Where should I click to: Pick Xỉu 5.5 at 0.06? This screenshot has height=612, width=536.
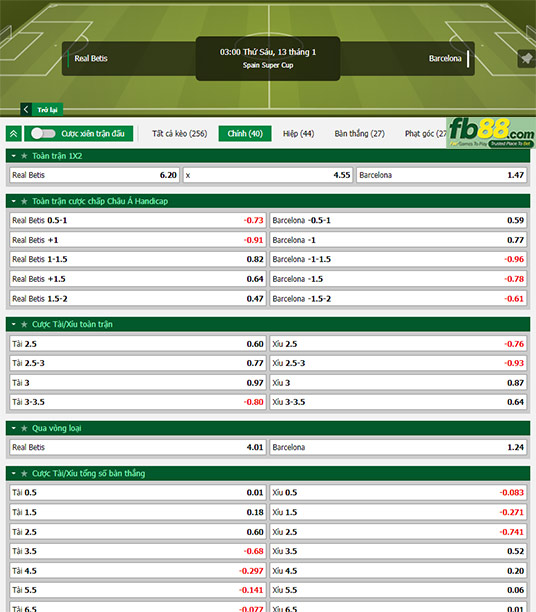coord(398,590)
